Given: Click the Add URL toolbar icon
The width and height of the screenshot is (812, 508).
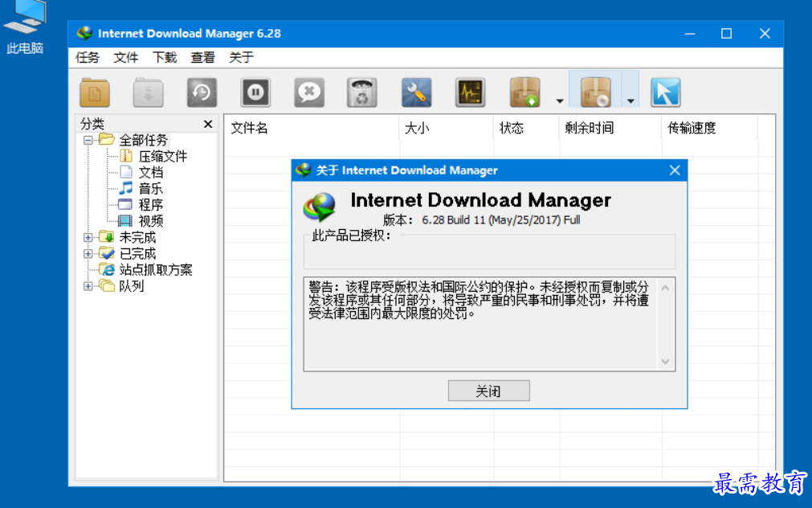Looking at the screenshot, I should [x=95, y=92].
